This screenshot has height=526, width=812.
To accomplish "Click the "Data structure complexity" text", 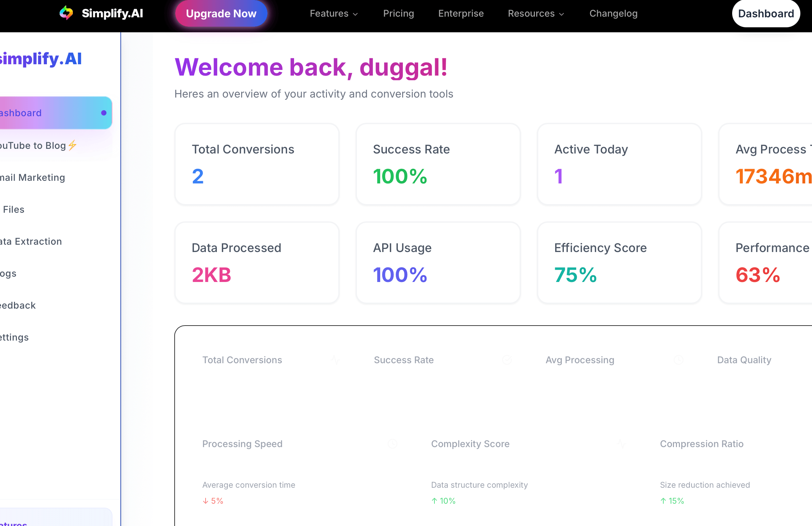I will (479, 485).
